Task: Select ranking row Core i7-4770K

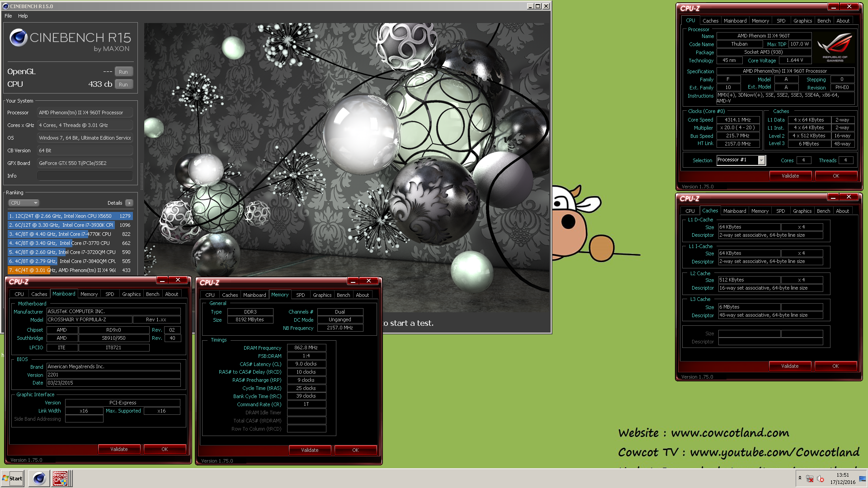Action: pyautogui.click(x=70, y=234)
